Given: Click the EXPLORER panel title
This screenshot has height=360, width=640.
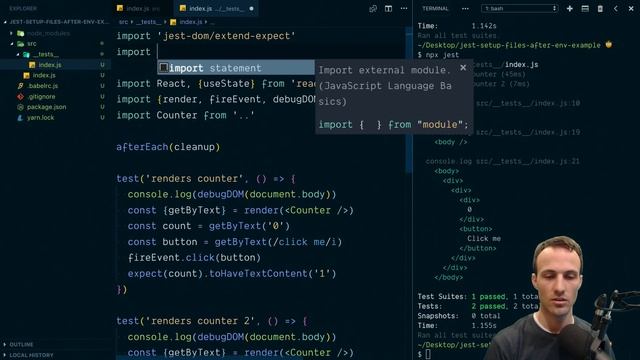Looking at the screenshot, I should [23, 9].
